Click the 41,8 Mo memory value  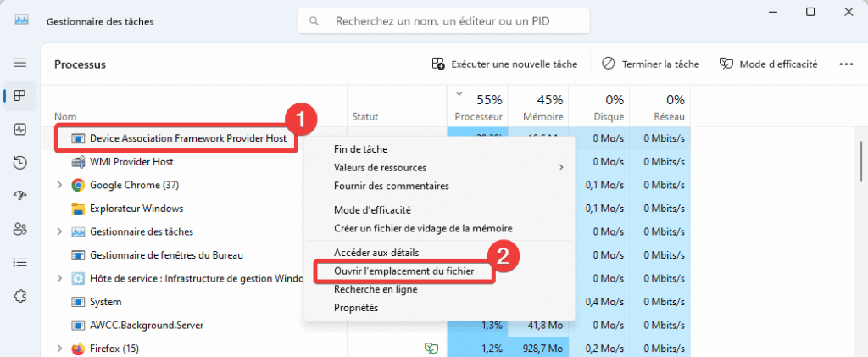545,325
